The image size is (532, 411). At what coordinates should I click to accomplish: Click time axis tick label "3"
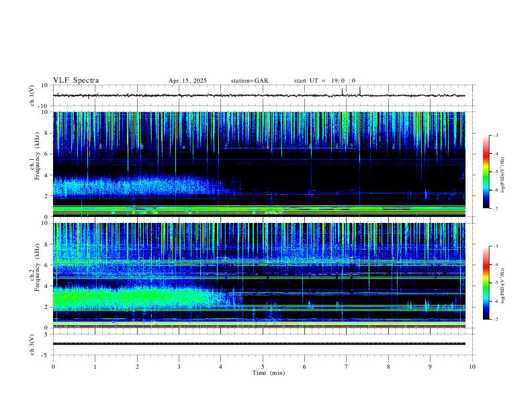[179, 367]
